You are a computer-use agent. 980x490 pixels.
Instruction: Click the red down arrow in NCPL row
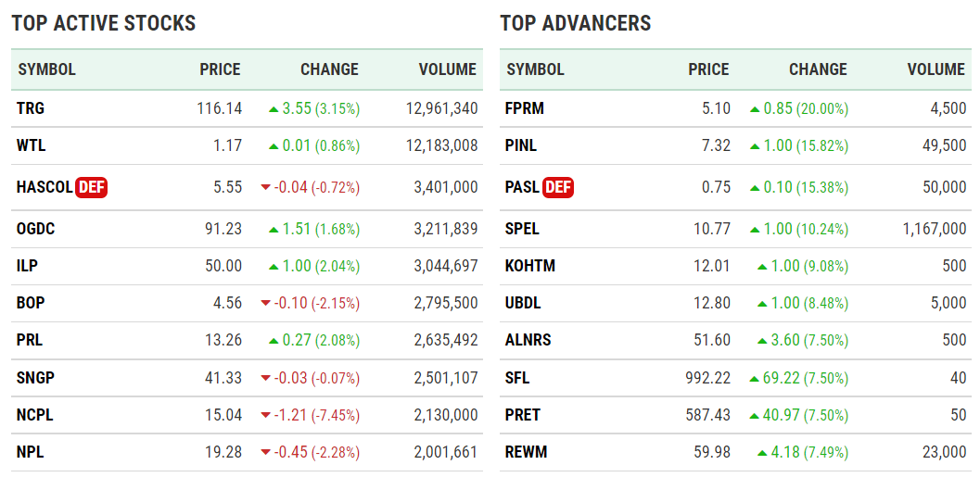(x=266, y=415)
